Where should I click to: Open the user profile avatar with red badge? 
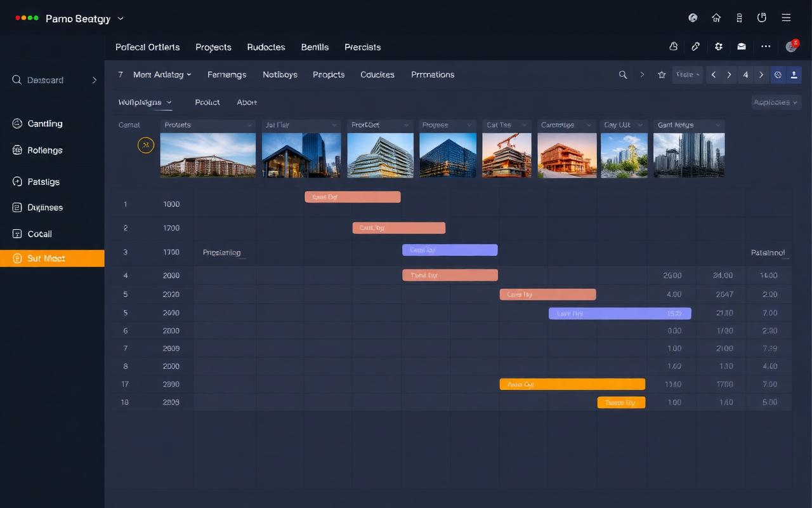coord(791,46)
